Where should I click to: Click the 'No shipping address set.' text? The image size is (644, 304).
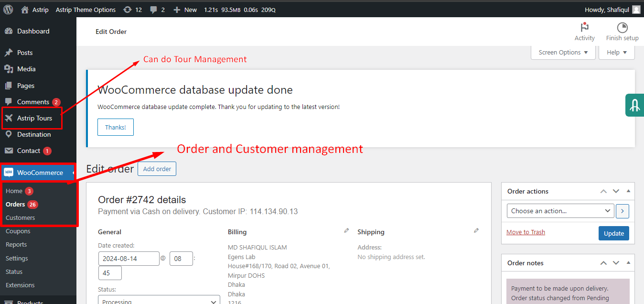click(x=391, y=257)
